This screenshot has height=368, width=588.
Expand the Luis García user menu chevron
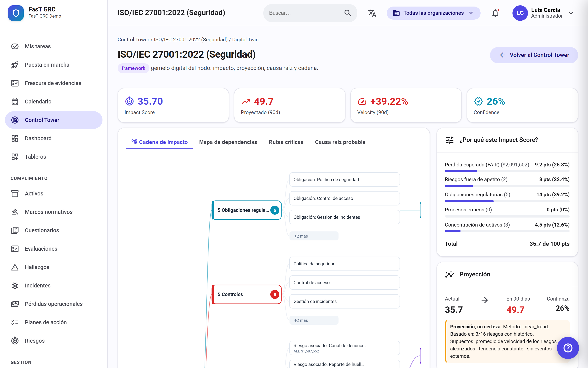[x=571, y=13]
